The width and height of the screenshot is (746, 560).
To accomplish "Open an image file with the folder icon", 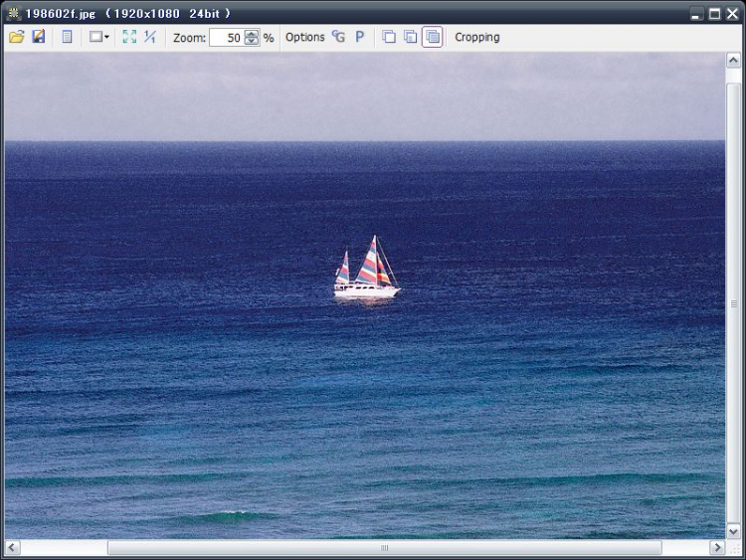I will [x=17, y=37].
